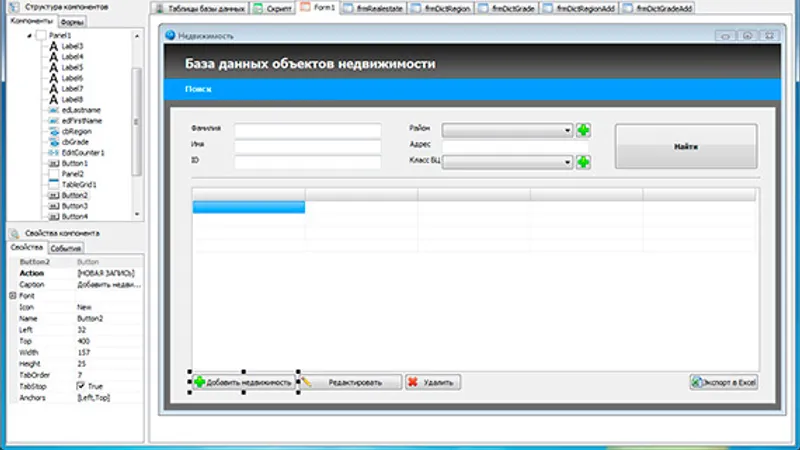Click the Адрес input field

coord(515,146)
